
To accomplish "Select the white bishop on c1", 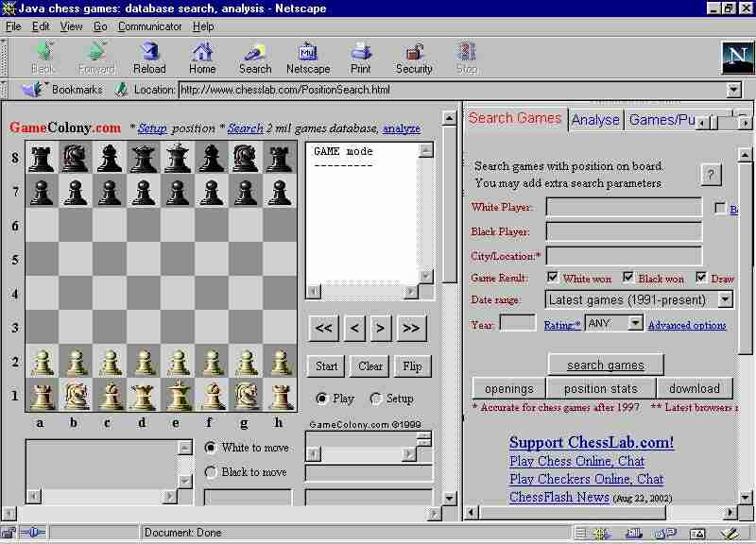I will 110,395.
